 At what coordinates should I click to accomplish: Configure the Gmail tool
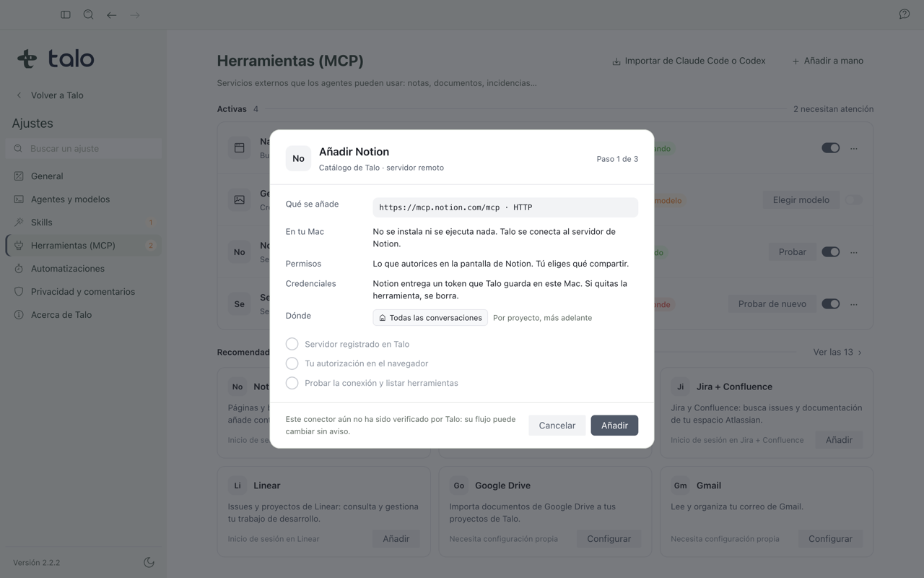pos(830,538)
